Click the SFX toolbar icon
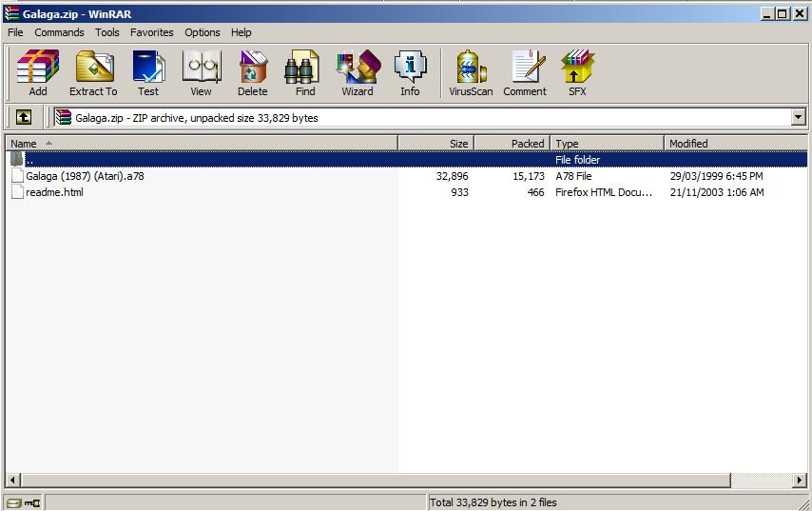The width and height of the screenshot is (812, 511). point(577,73)
